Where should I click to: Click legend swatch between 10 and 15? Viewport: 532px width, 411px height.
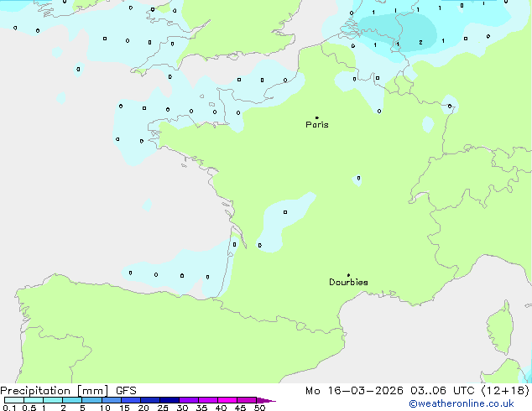pyautogui.click(x=112, y=400)
